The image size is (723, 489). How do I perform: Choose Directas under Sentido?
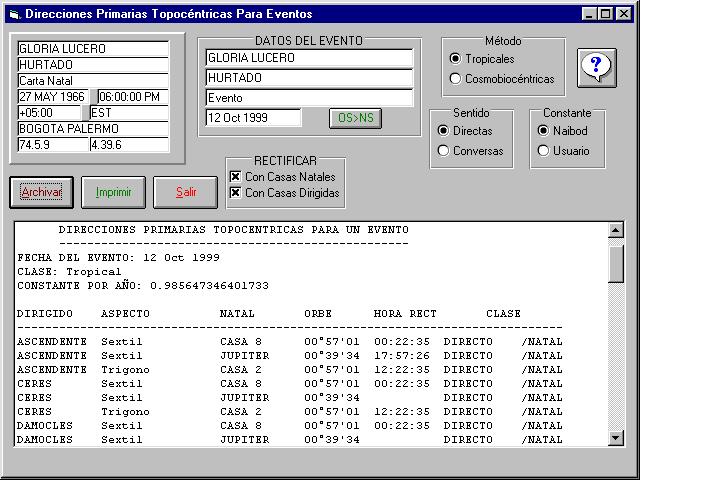pos(444,131)
